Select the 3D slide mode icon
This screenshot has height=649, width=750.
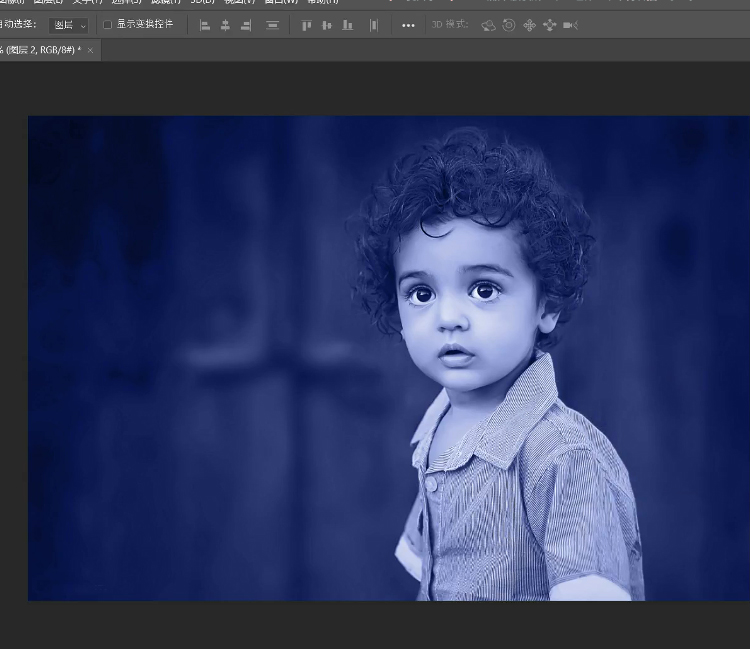(550, 25)
